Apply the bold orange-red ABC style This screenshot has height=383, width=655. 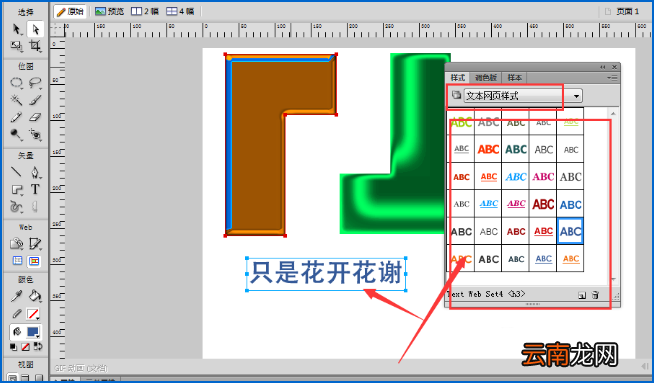click(x=489, y=149)
